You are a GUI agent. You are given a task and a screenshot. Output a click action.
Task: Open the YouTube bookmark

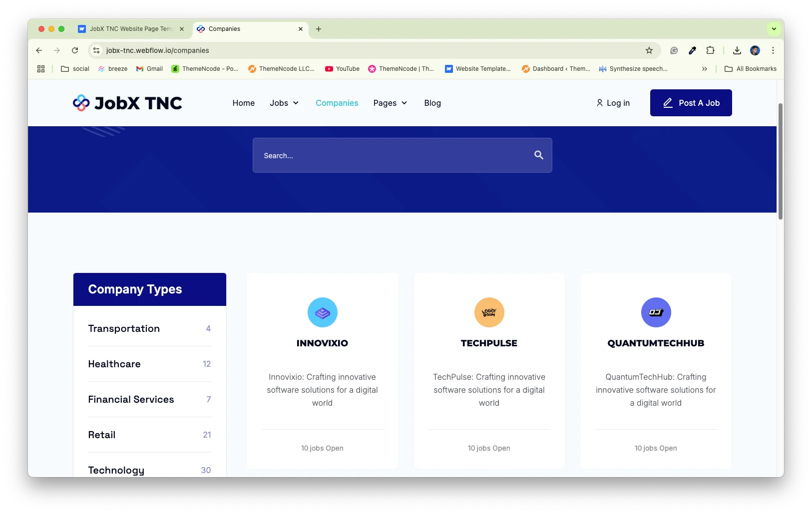pos(342,69)
